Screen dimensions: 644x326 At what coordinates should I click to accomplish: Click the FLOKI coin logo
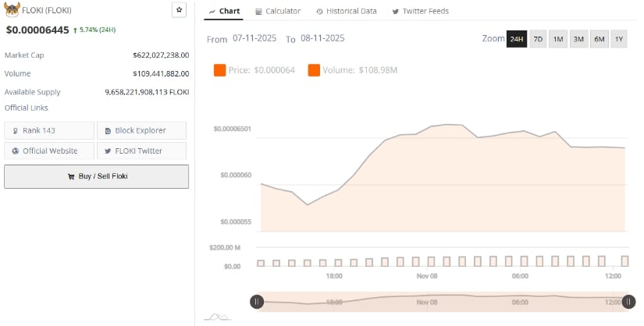[x=12, y=10]
